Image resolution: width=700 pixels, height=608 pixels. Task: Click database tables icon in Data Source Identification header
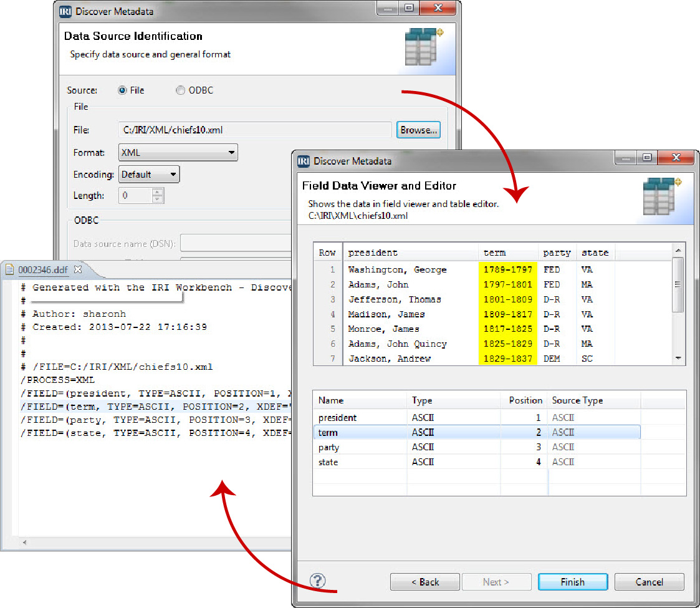pyautogui.click(x=424, y=47)
